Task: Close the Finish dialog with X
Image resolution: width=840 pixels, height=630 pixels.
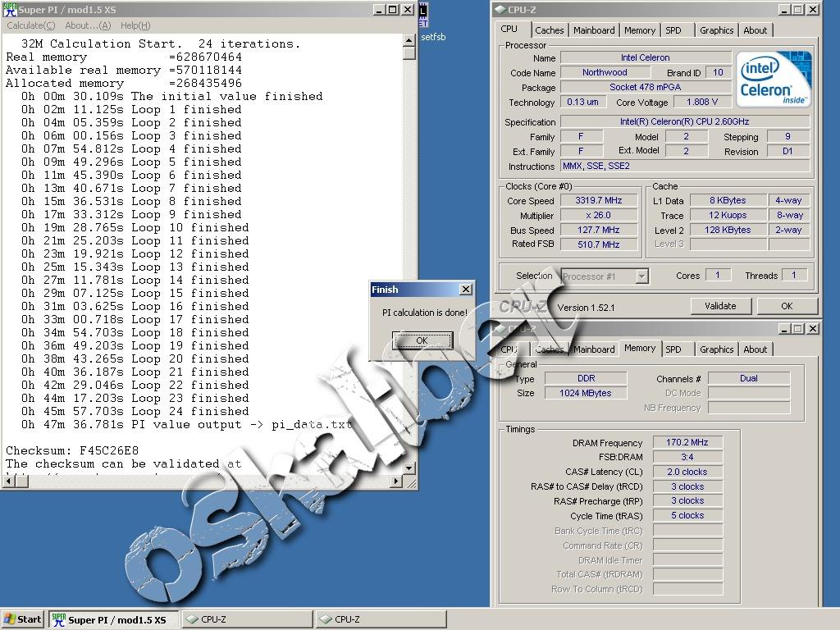Action: [466, 290]
